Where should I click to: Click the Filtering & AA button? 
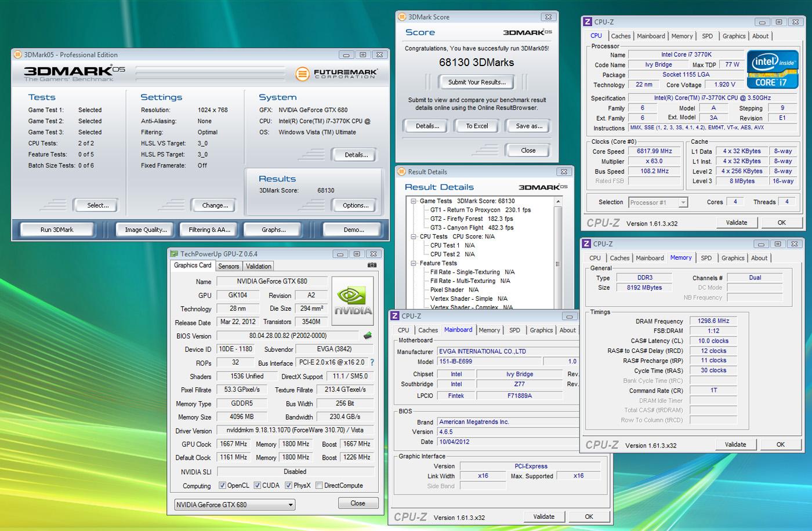(209, 230)
